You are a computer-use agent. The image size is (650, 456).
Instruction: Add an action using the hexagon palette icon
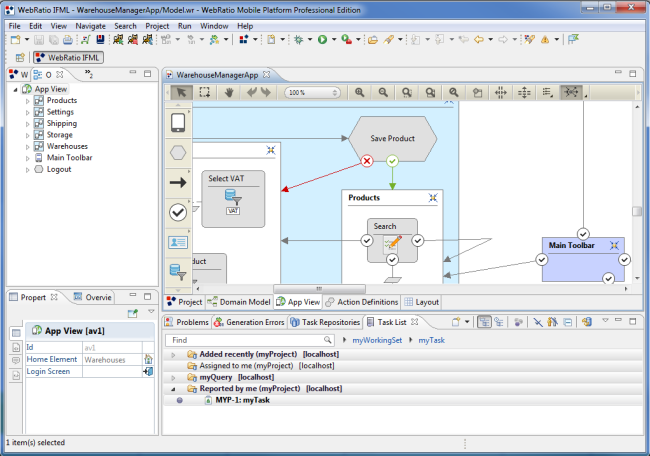pyautogui.click(x=178, y=153)
